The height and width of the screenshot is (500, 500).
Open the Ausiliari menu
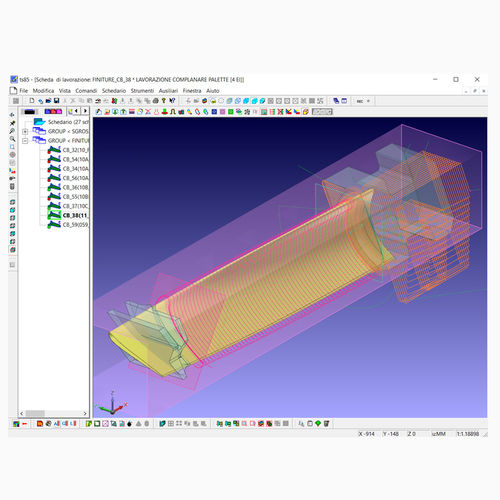pos(168,91)
